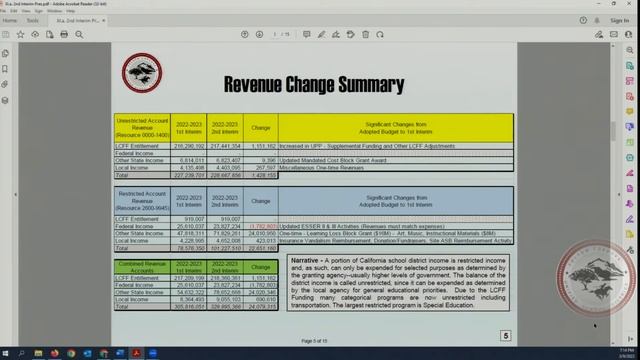640x360 pixels.
Task: Switch to the Tools tab
Action: click(32, 20)
